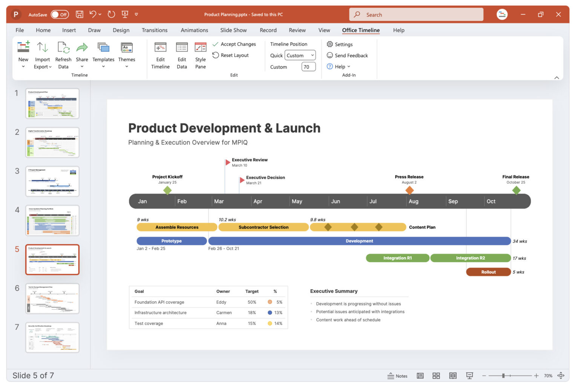Screen dimensions: 579x392
Task: Switch to the Office Timeline tab
Action: pyautogui.click(x=360, y=30)
